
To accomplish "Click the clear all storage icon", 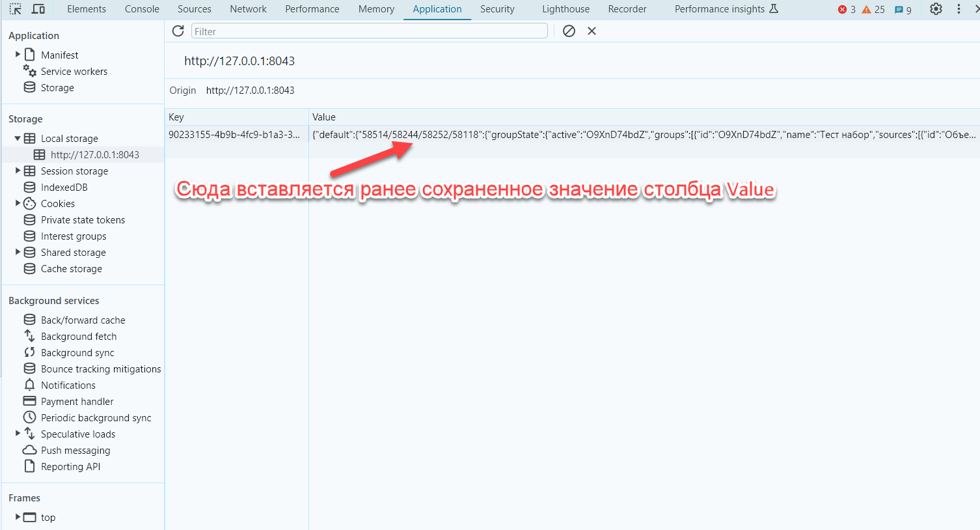I will (569, 31).
